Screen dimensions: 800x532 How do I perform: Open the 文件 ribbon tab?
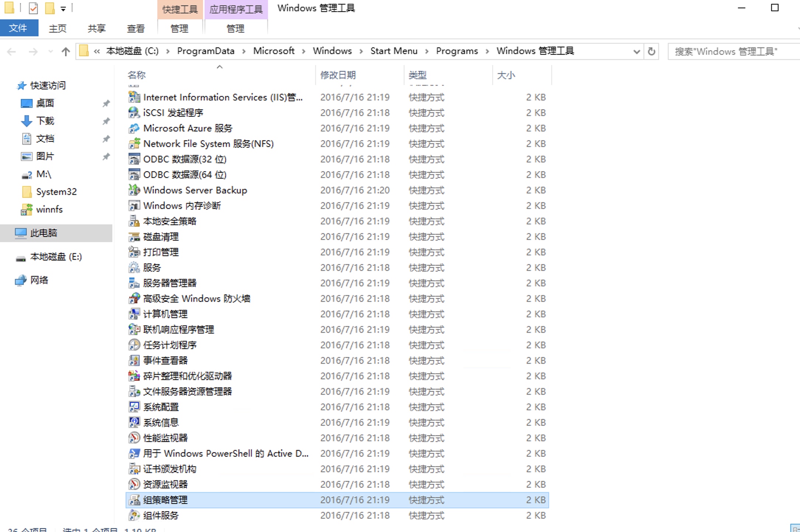[18, 28]
